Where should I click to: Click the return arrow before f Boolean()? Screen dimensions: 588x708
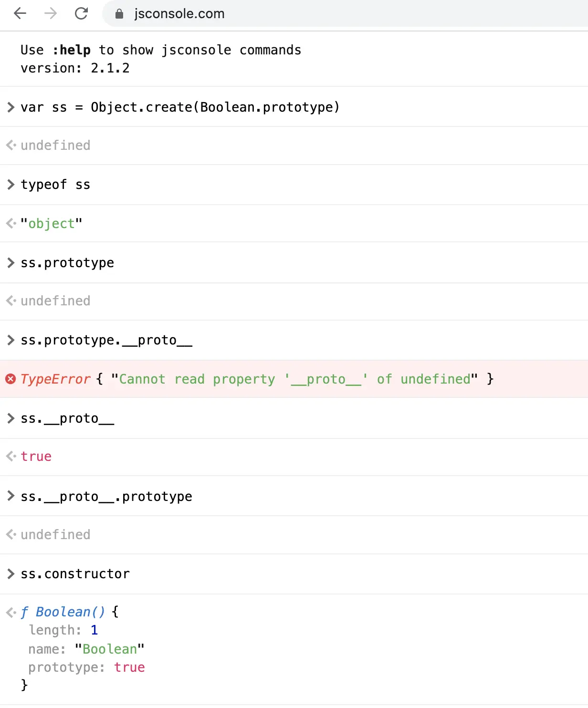(x=11, y=612)
